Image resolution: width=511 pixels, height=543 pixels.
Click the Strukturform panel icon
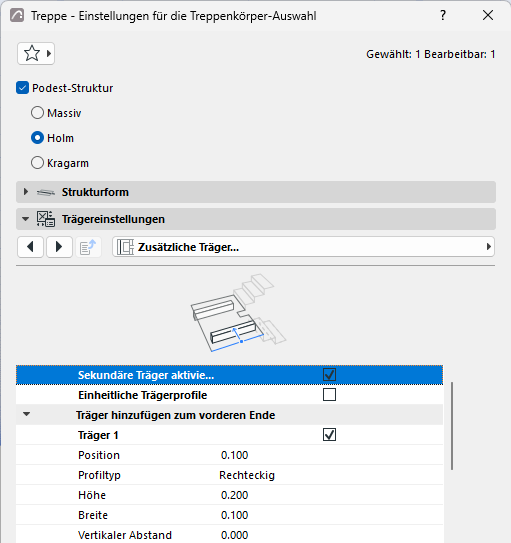tap(46, 192)
